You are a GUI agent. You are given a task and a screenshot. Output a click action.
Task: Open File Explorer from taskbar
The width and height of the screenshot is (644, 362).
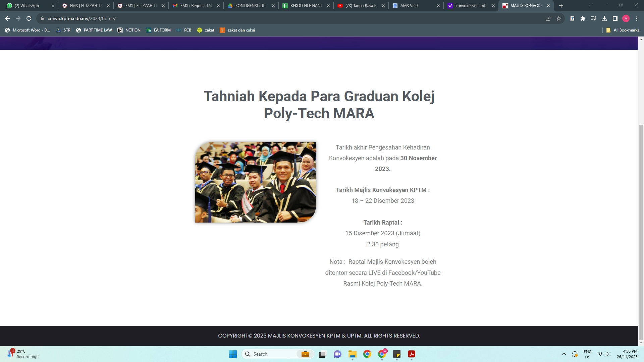pyautogui.click(x=352, y=354)
